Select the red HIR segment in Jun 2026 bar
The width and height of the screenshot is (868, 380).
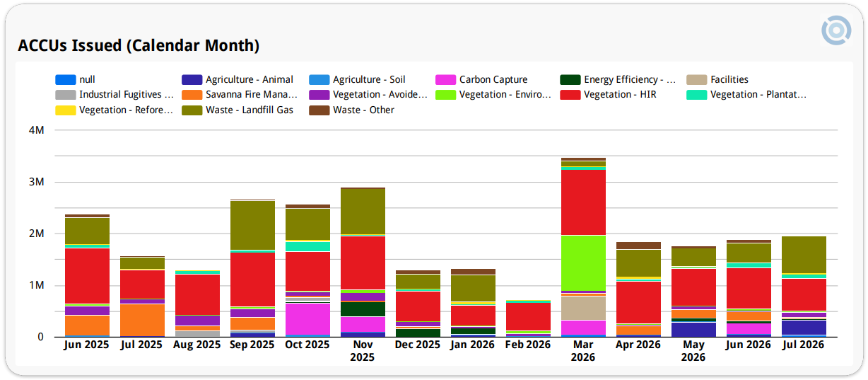749,288
